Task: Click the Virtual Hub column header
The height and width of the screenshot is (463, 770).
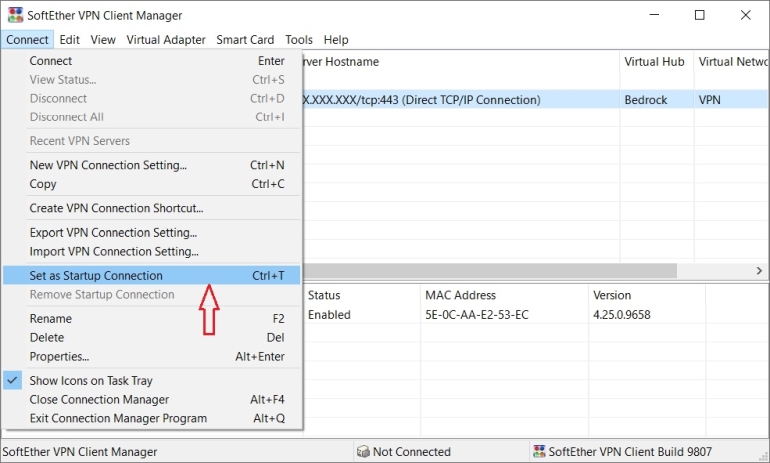Action: pyautogui.click(x=654, y=62)
